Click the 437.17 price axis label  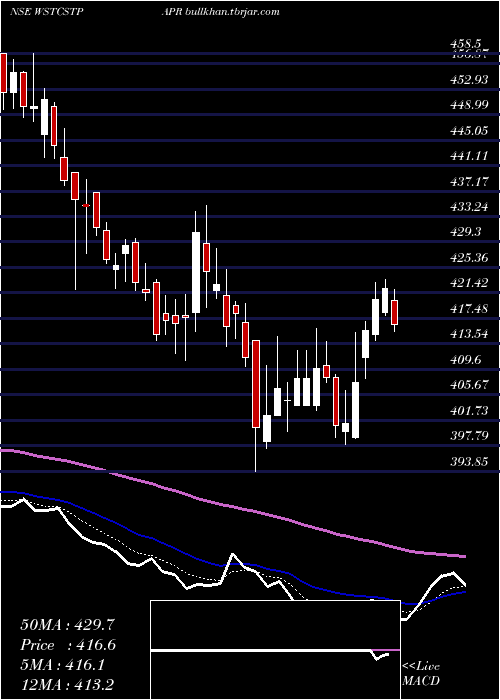click(x=469, y=182)
